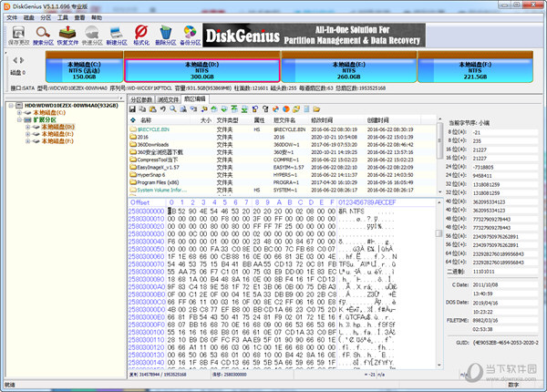The image size is (547, 392).
Task: Click the sort icon left of 名称 column
Action: coord(132,120)
